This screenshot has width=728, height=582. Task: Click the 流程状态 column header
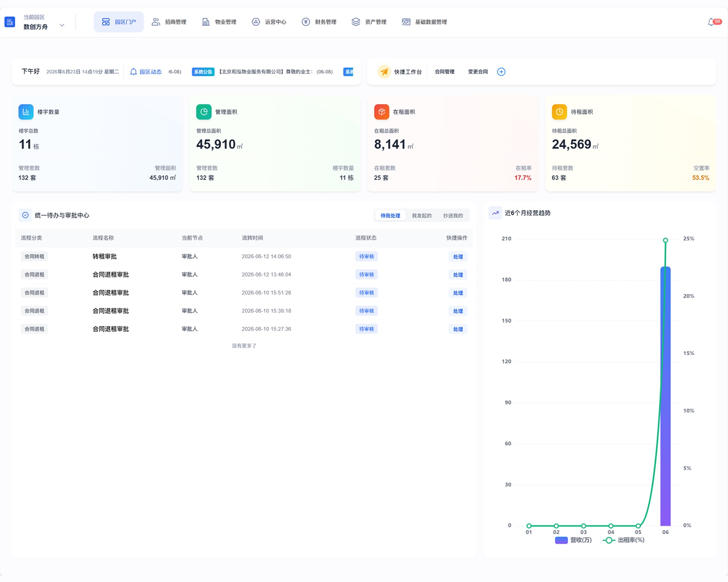click(x=366, y=238)
